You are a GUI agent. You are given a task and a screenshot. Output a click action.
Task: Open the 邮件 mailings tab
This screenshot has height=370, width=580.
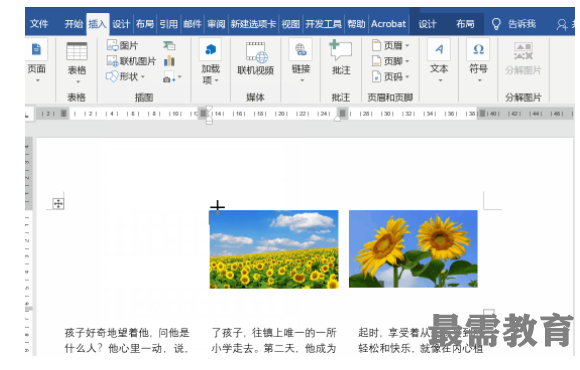click(192, 24)
